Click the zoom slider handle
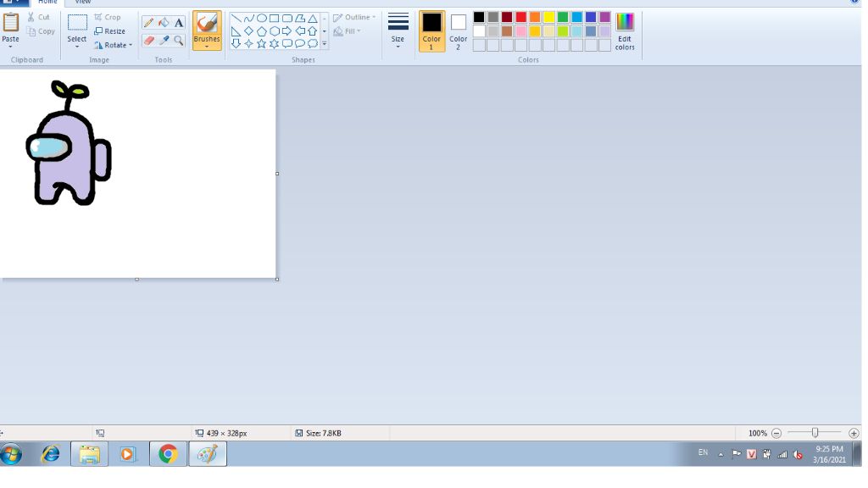The image size is (868, 488). [815, 433]
